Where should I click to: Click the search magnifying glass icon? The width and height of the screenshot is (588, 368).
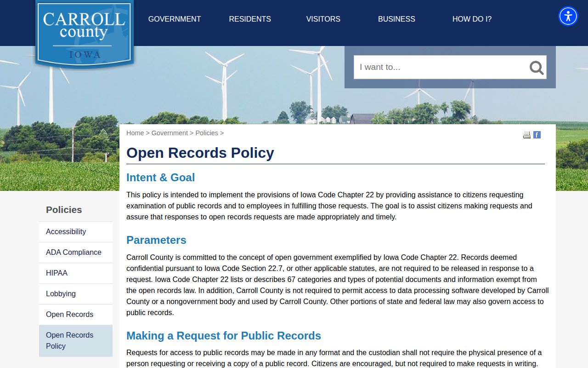click(x=536, y=68)
